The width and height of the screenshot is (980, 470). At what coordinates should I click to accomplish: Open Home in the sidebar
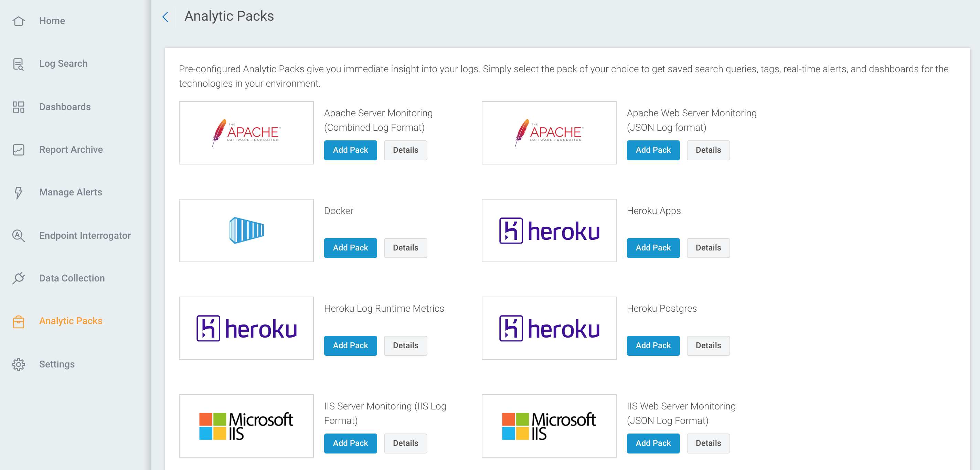pos(52,21)
